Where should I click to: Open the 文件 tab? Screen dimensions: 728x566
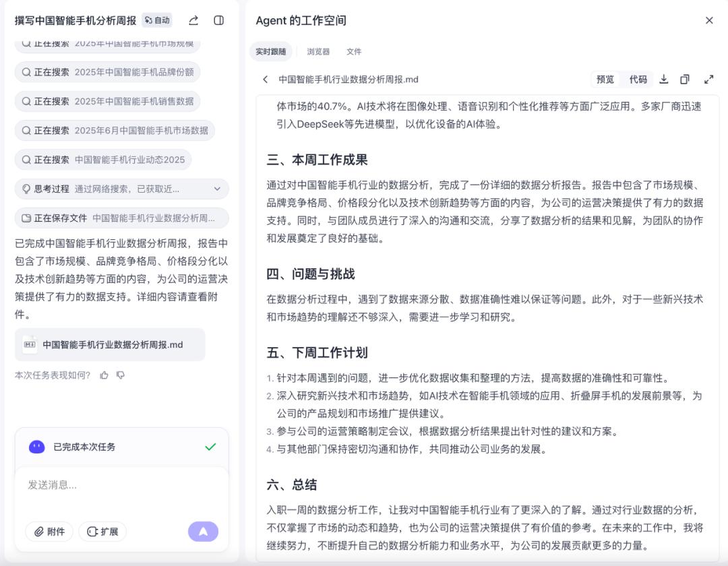pyautogui.click(x=354, y=51)
